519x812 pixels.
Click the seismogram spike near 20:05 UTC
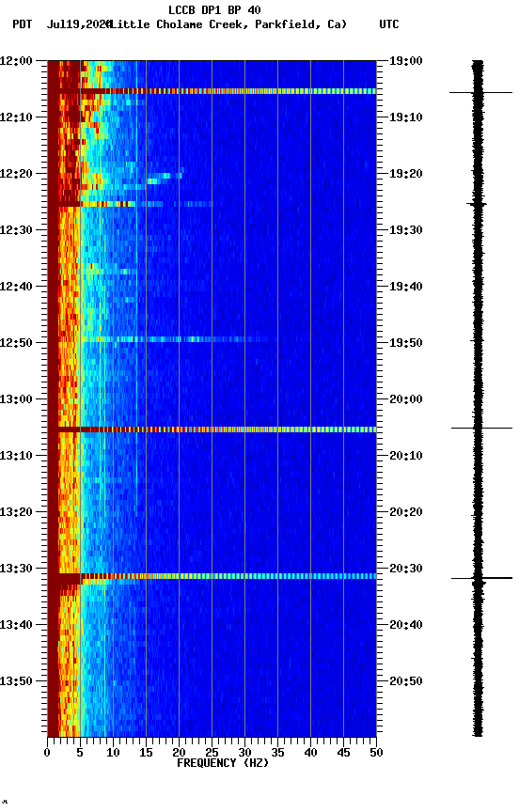(x=481, y=429)
